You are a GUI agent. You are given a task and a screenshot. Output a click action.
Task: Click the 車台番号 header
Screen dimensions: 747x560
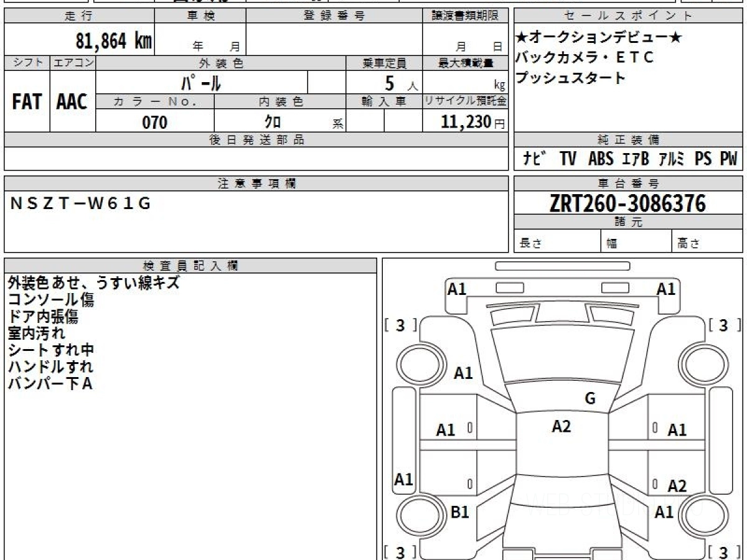click(x=627, y=183)
